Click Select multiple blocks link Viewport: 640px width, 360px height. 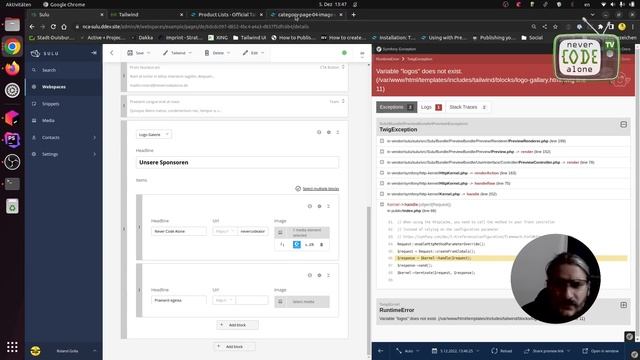320,189
